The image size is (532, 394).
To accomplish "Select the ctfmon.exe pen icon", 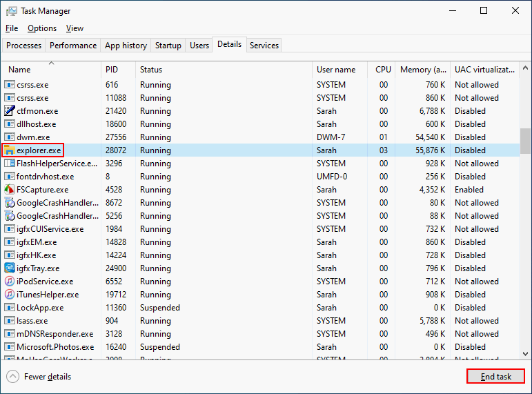I will [10, 111].
